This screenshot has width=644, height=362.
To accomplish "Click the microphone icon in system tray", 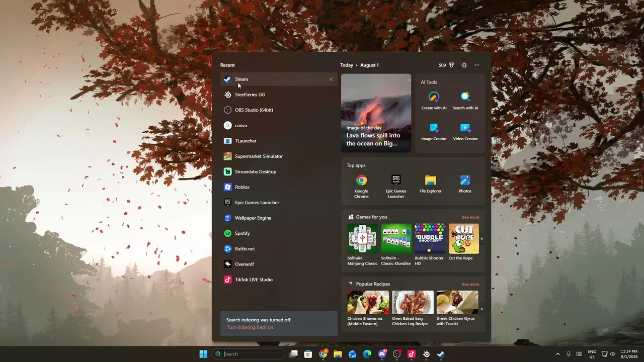I will [569, 354].
